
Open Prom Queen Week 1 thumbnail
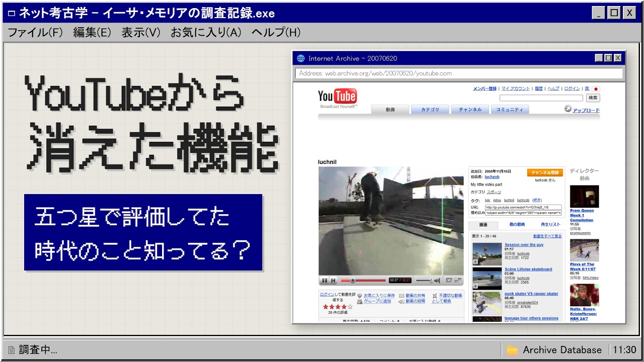click(x=585, y=197)
